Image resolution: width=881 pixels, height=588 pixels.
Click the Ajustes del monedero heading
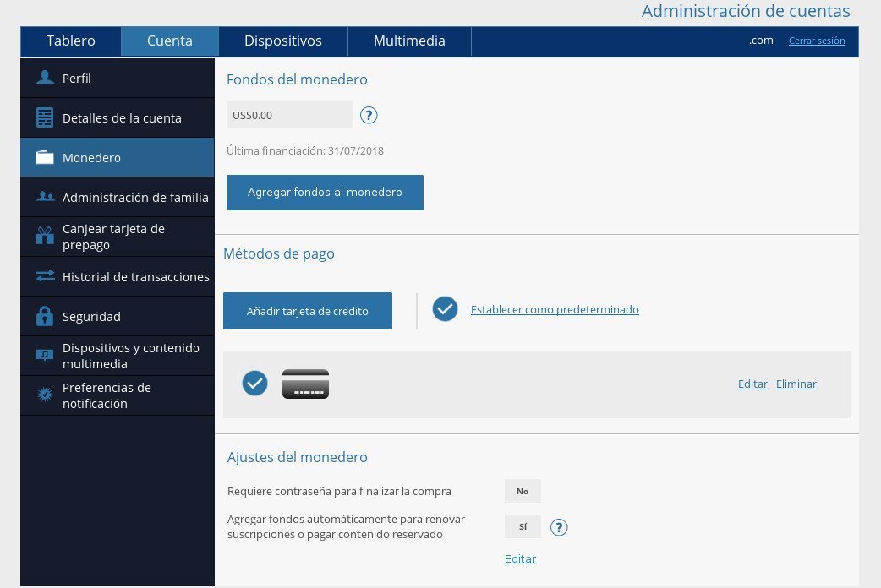pyautogui.click(x=298, y=457)
